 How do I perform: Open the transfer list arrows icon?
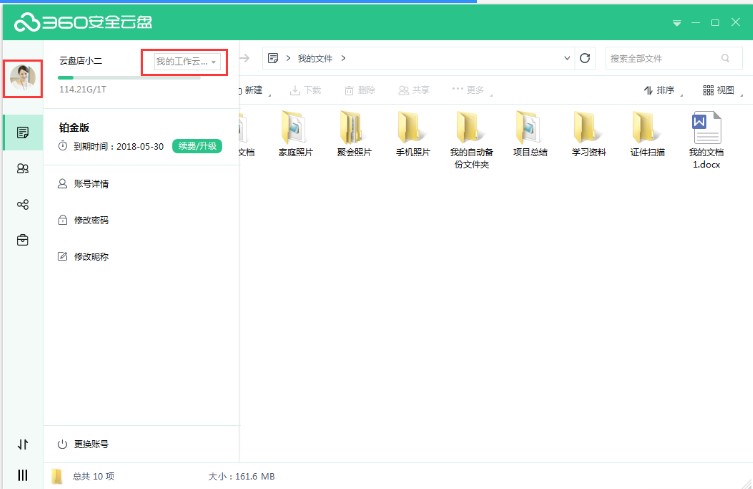23,444
